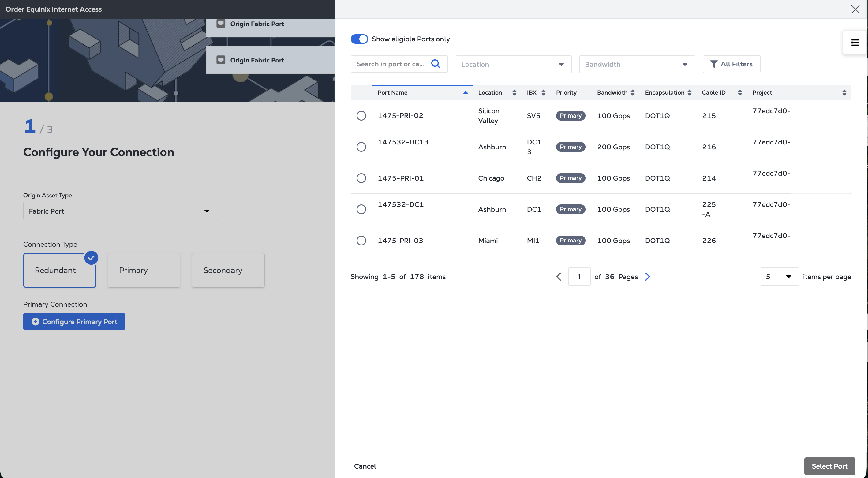The width and height of the screenshot is (868, 478).
Task: Sort by Port Name arrow
Action: pos(465,93)
